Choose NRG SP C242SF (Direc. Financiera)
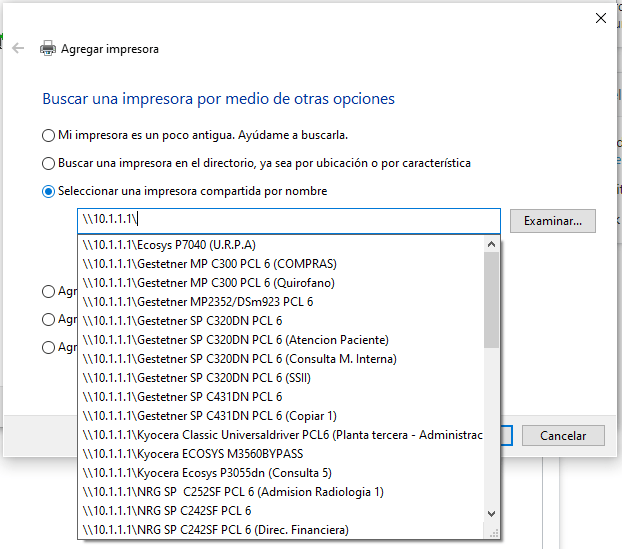 (281, 530)
